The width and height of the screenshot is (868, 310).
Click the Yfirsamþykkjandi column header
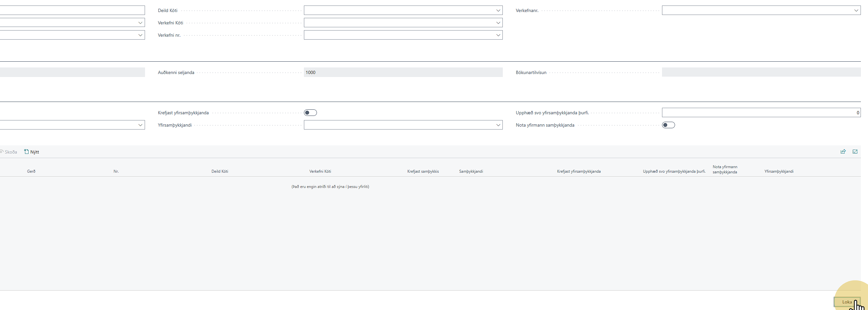click(779, 171)
